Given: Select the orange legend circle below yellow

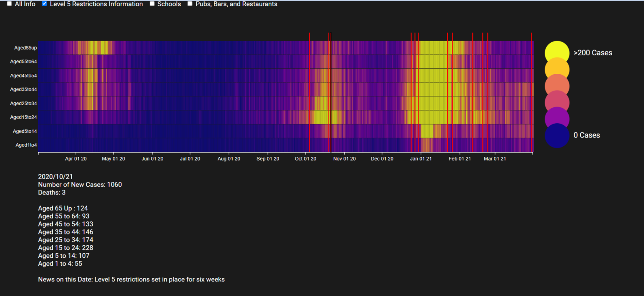Looking at the screenshot, I should point(557,70).
